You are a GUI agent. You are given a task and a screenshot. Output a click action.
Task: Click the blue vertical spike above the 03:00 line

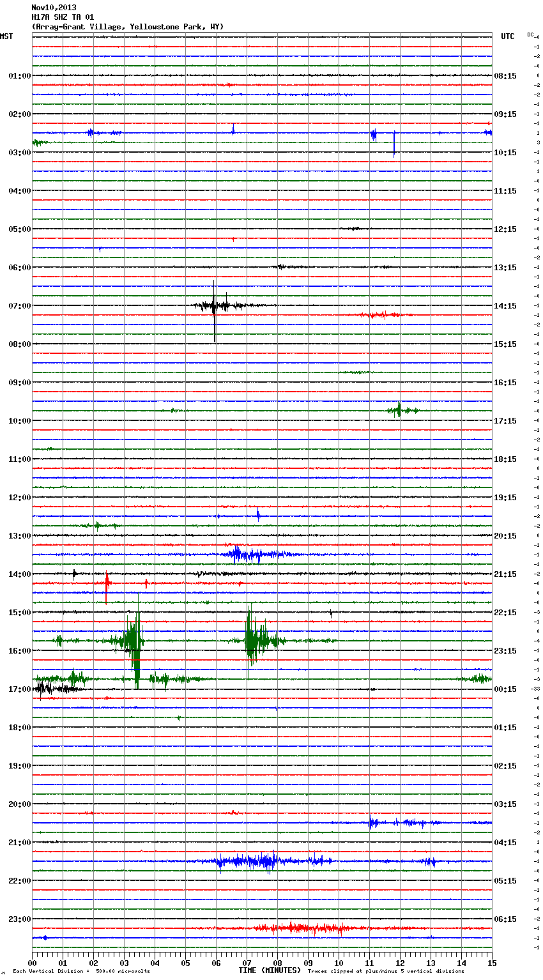pos(394,144)
